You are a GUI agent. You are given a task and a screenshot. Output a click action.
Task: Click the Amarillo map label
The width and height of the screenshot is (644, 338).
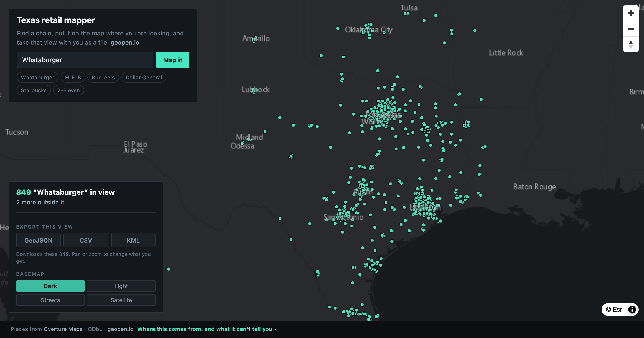click(x=256, y=38)
